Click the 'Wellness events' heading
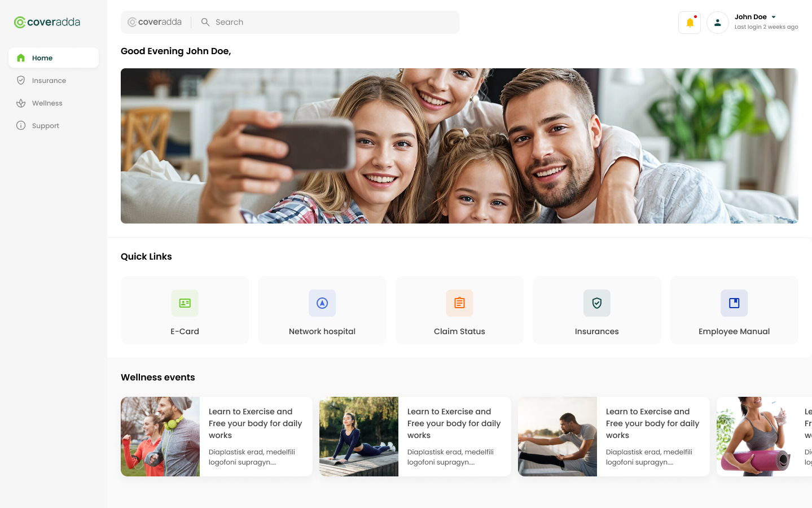Screen dimensions: 812x508 158,377
